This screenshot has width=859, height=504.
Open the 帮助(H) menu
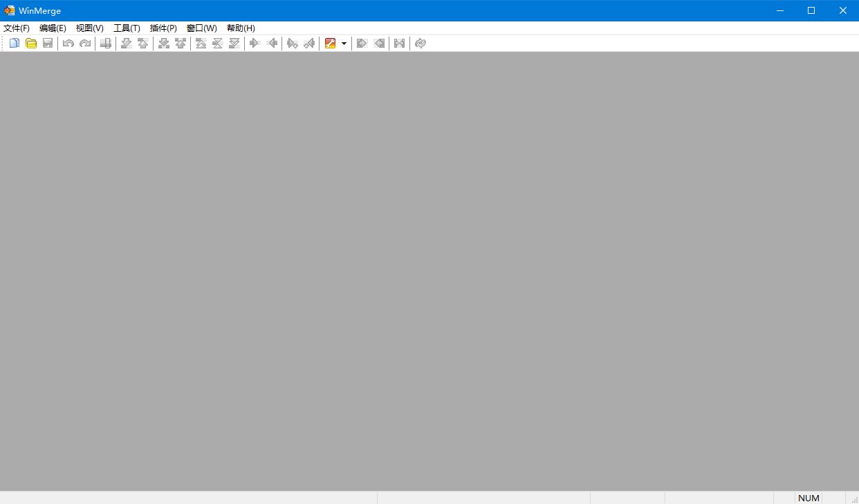click(x=240, y=28)
